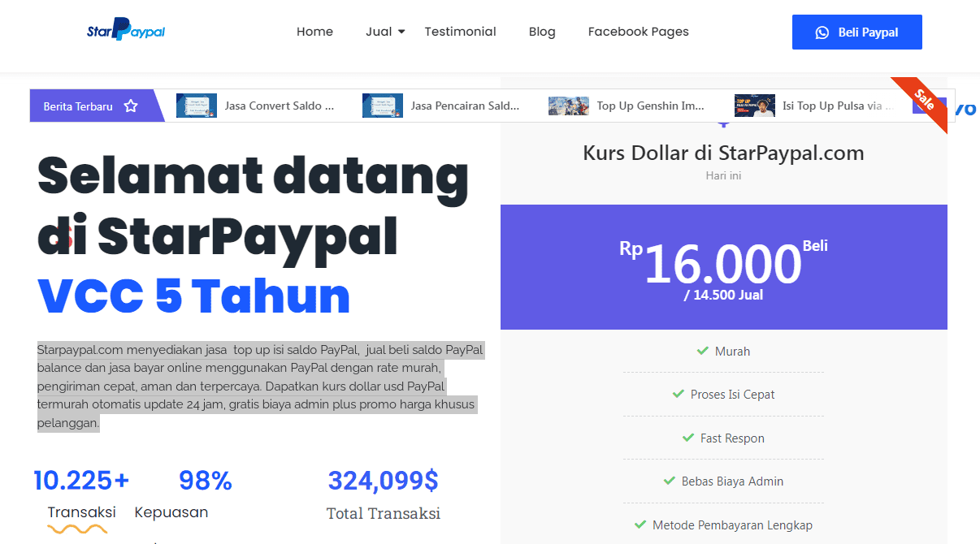This screenshot has height=544, width=980.
Task: Click the highlighted Starpaypal.com description paragraph
Action: [x=261, y=386]
